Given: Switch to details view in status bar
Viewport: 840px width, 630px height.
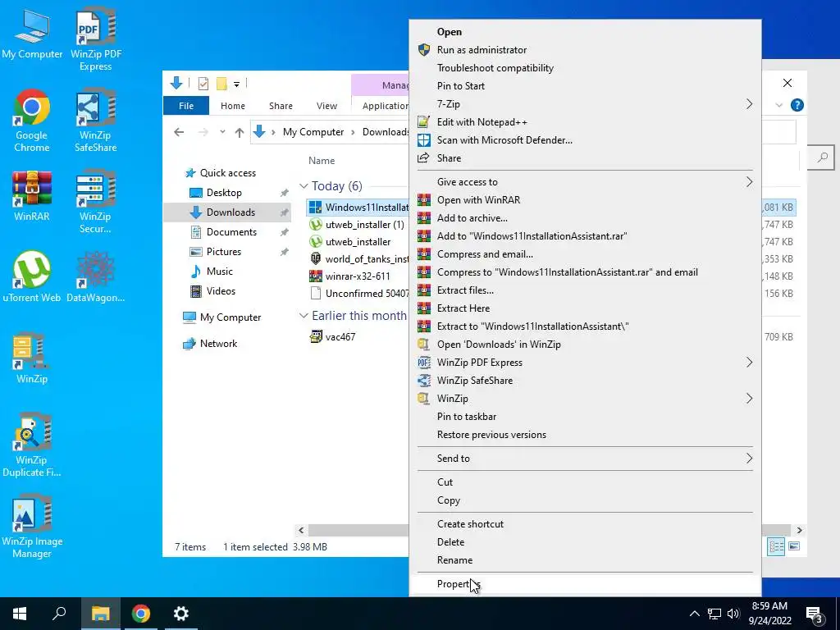Looking at the screenshot, I should [x=776, y=546].
